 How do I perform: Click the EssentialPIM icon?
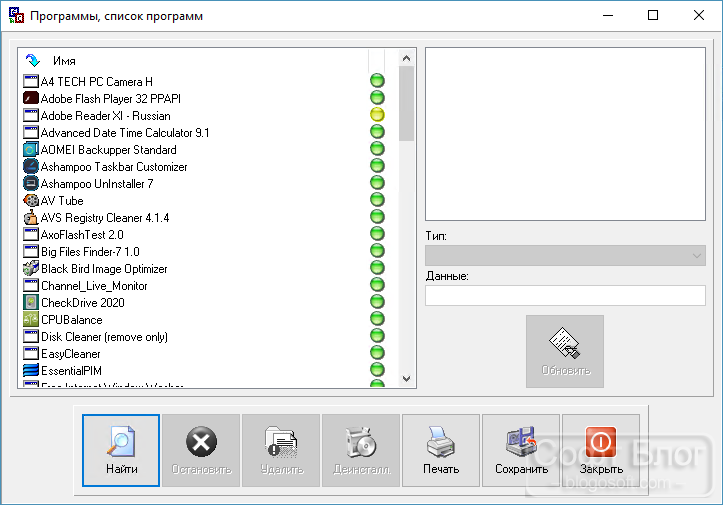[x=30, y=370]
